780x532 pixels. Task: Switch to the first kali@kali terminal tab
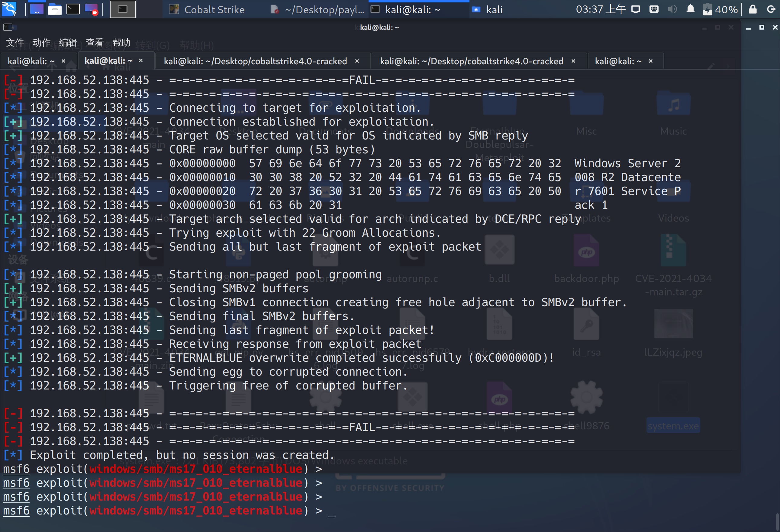coord(31,61)
